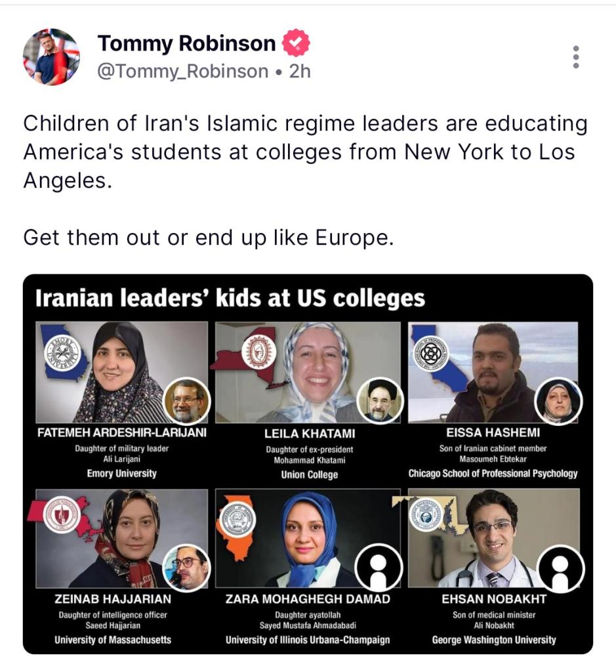Open the three-dot post options menu
The width and height of the screenshot is (616, 672).
click(x=575, y=57)
